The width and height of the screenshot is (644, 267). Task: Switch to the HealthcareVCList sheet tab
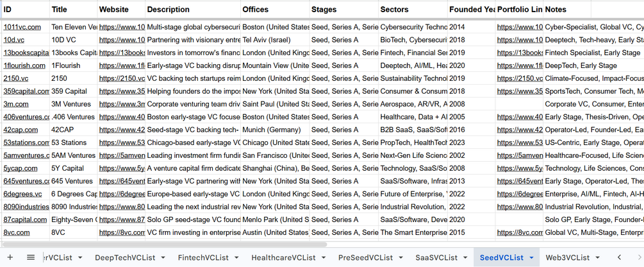(x=283, y=257)
